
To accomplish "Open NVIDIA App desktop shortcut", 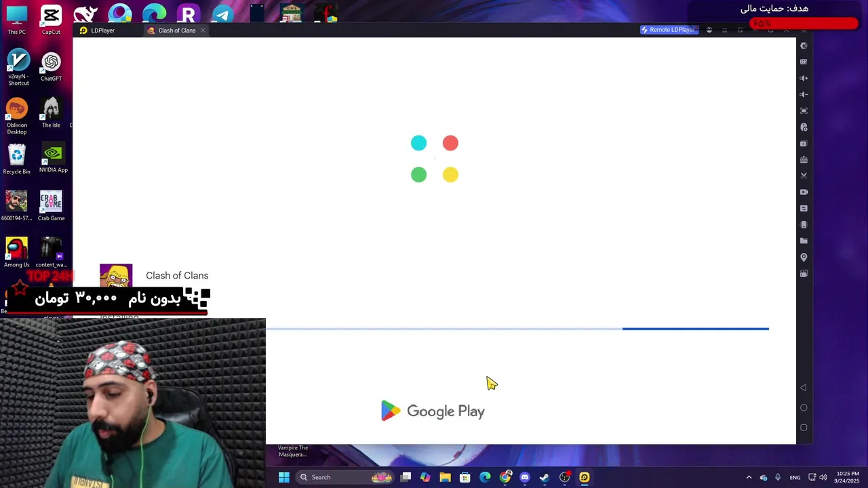I will coord(53,158).
